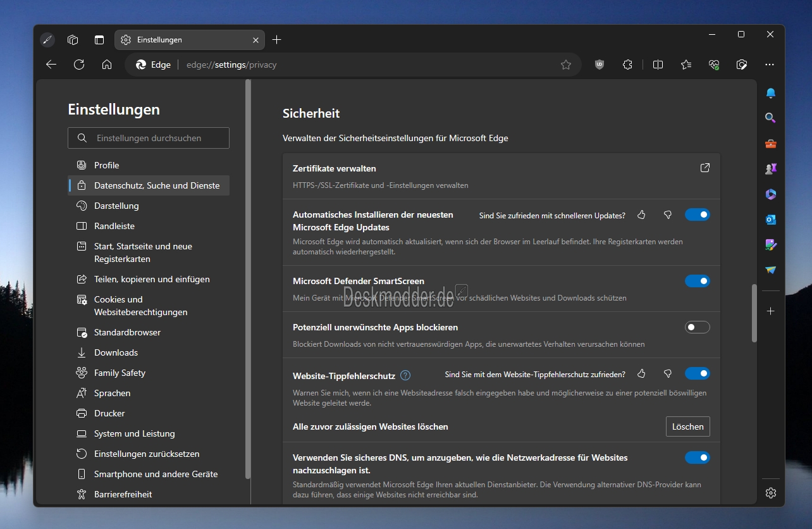
Task: Open a new tab with plus
Action: click(276, 40)
